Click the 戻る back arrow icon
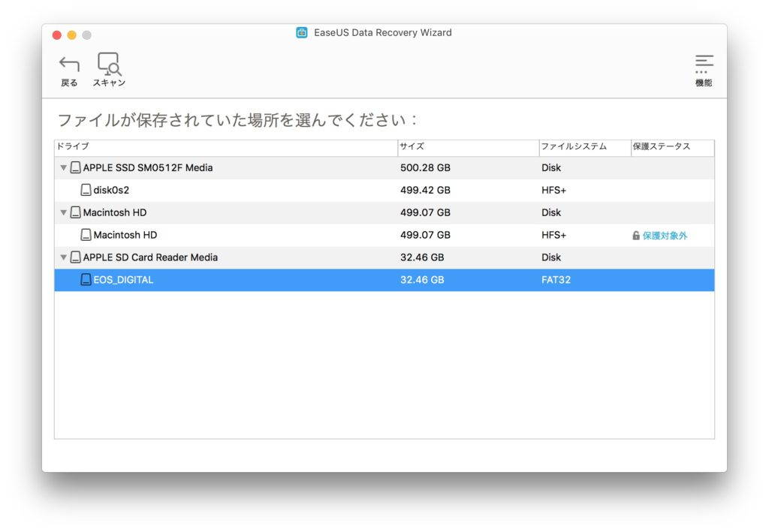Image resolution: width=769 pixels, height=532 pixels. pyautogui.click(x=69, y=65)
